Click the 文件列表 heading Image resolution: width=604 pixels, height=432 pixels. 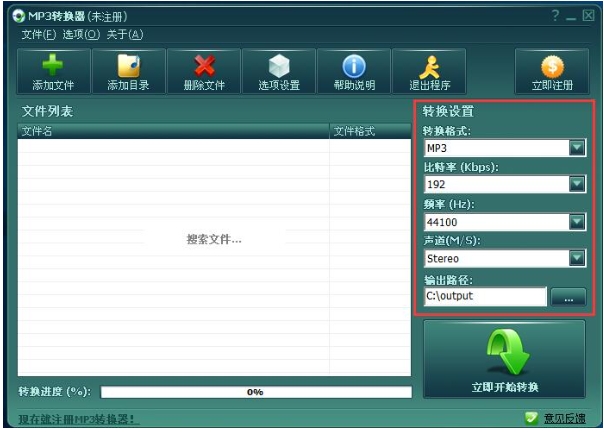click(47, 111)
